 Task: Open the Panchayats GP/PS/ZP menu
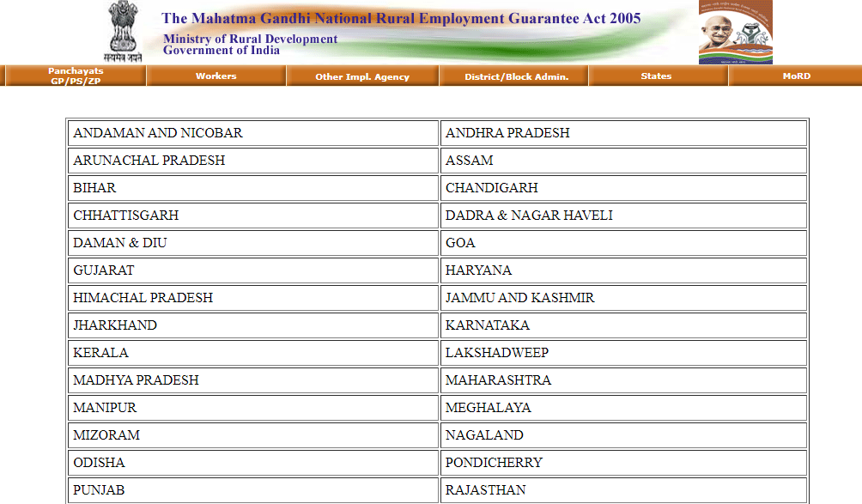point(76,76)
